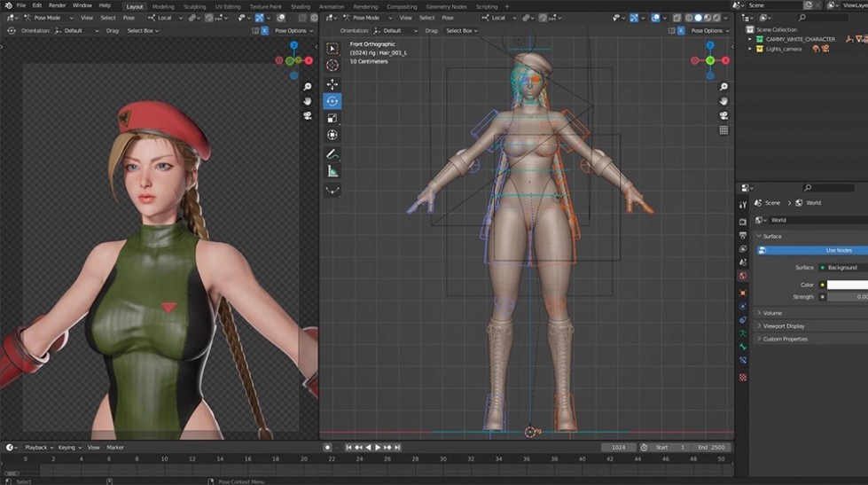Open the Blender logo menu

point(8,5)
